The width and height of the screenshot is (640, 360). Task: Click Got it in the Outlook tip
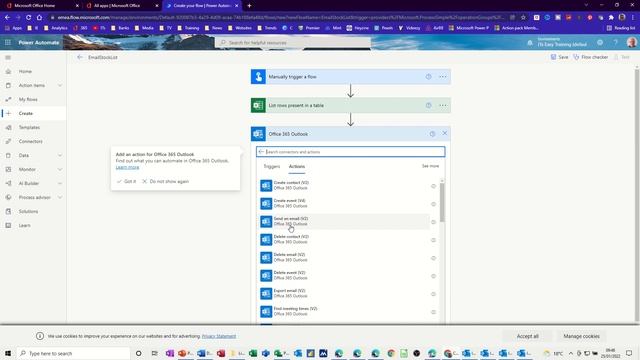click(127, 181)
